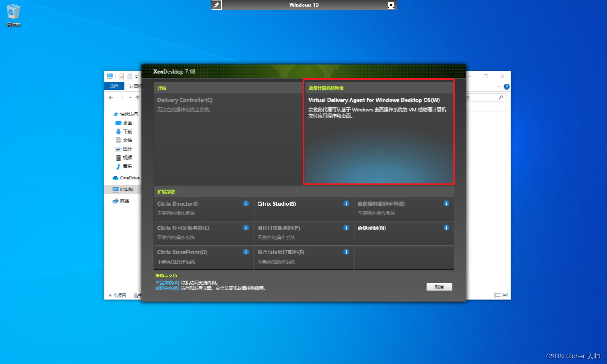Screen dimensions: 607x364
Task: Select 图片 in Explorer sidebar
Action: pos(124,149)
